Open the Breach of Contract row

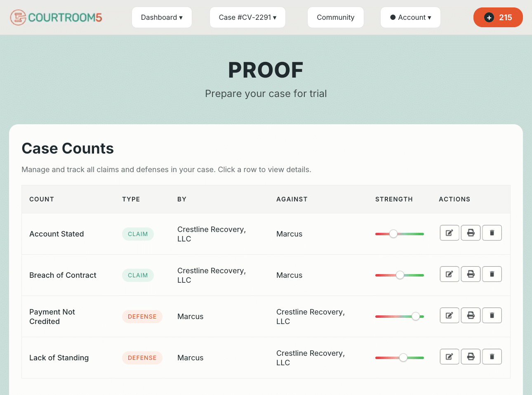pyautogui.click(x=266, y=275)
